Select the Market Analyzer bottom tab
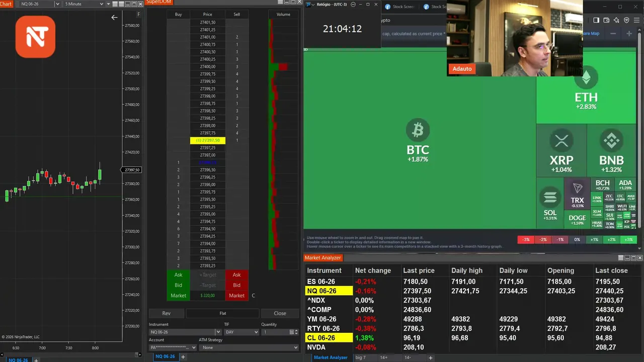 click(331, 357)
